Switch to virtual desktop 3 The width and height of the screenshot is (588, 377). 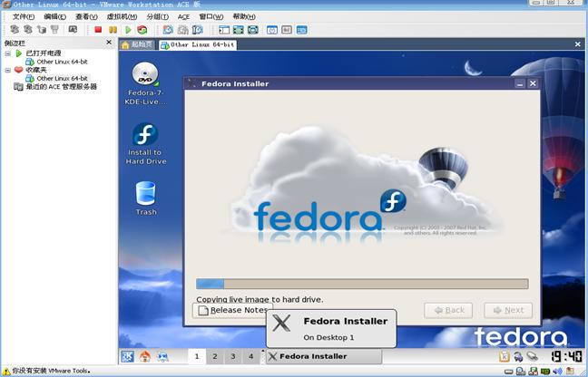click(x=233, y=356)
